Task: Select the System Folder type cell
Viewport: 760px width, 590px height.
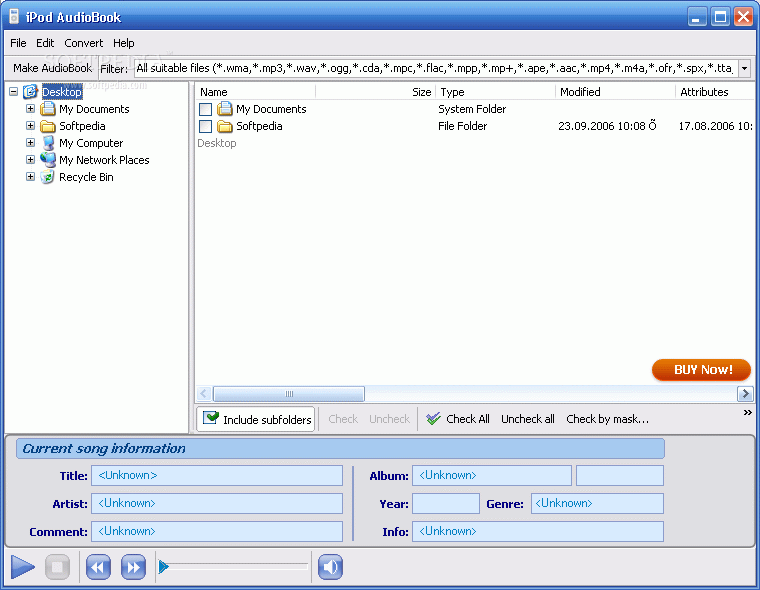Action: coord(472,109)
